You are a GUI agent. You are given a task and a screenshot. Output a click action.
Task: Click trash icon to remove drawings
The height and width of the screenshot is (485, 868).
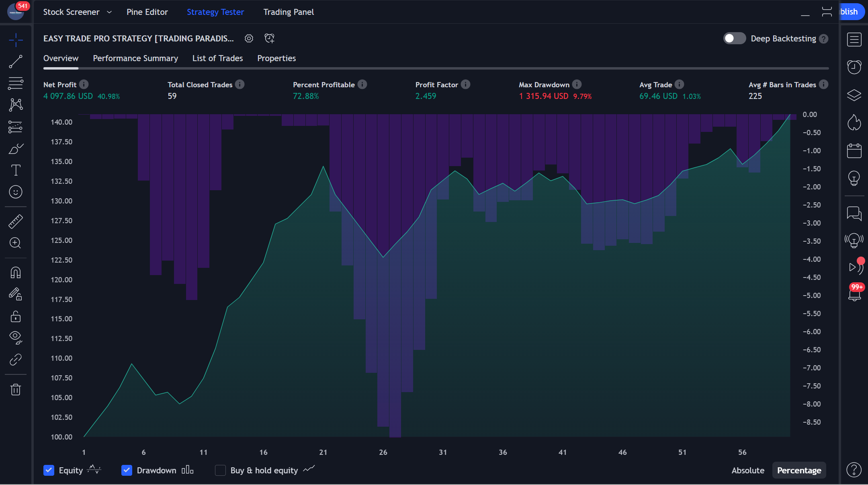point(16,389)
